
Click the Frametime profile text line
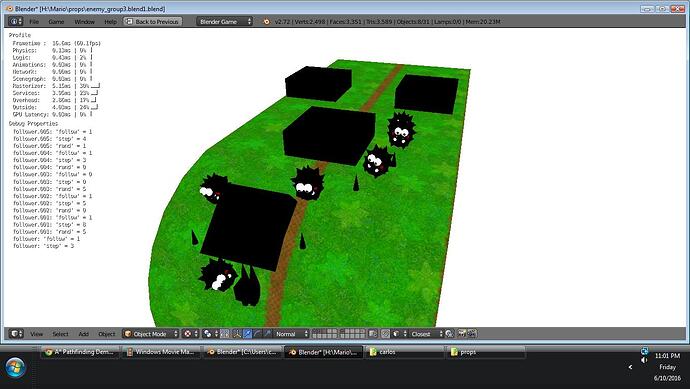[57, 43]
